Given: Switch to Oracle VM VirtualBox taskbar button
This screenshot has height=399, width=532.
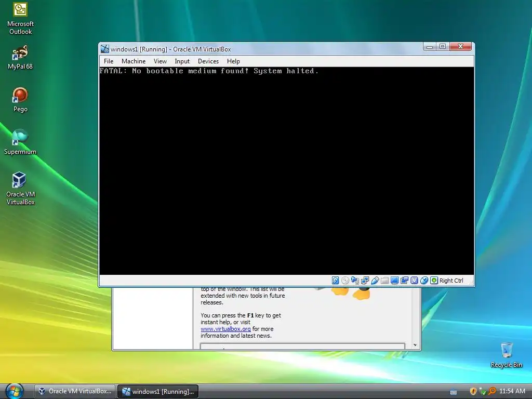Looking at the screenshot, I should point(75,391).
